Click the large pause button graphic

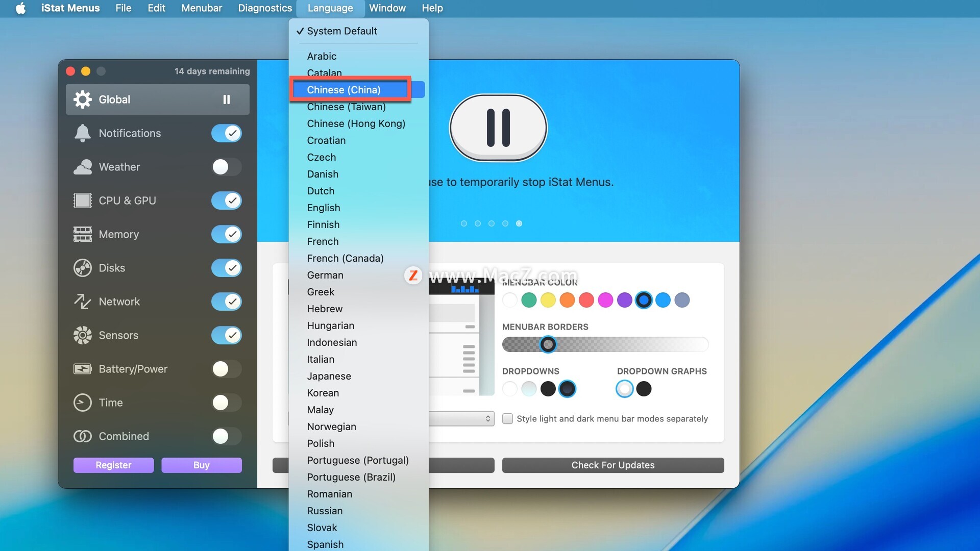(498, 128)
